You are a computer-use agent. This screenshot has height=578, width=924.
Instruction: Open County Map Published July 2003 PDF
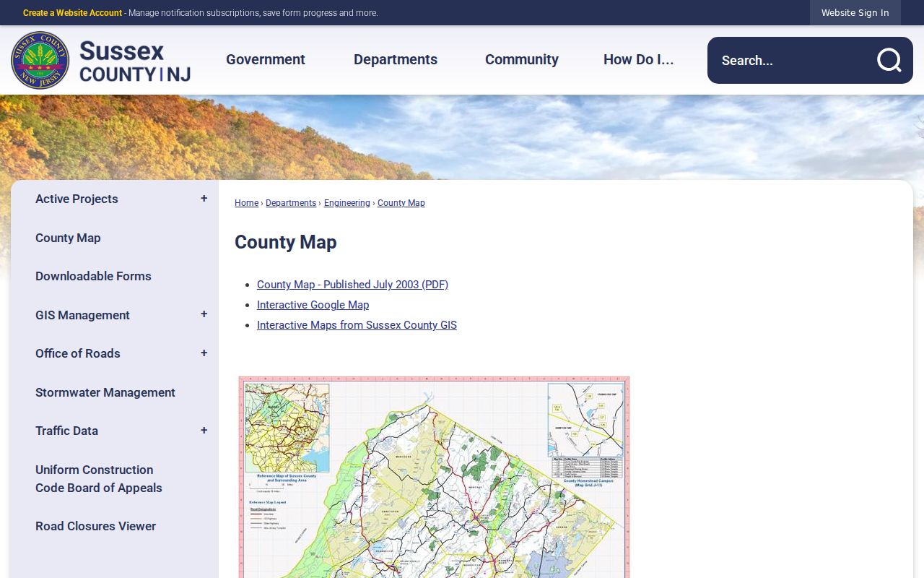(352, 285)
